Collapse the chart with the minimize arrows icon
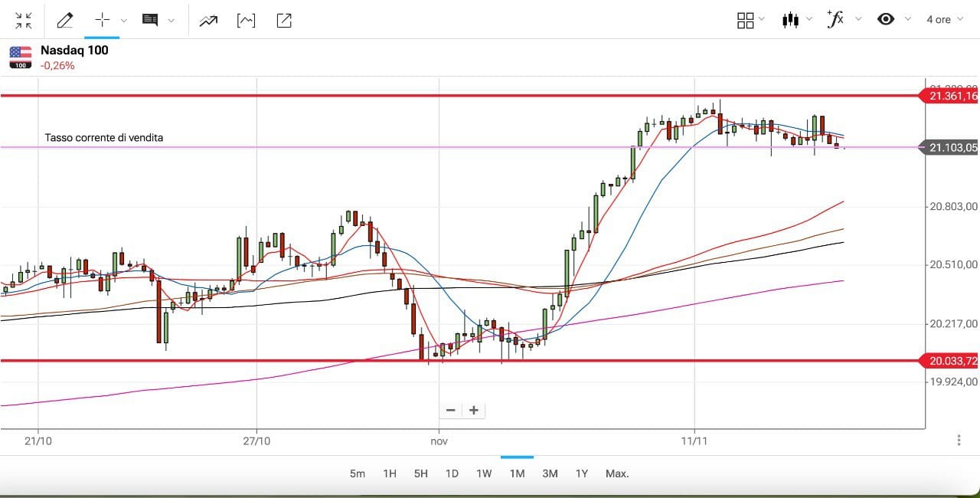The width and height of the screenshot is (980, 498). (24, 20)
